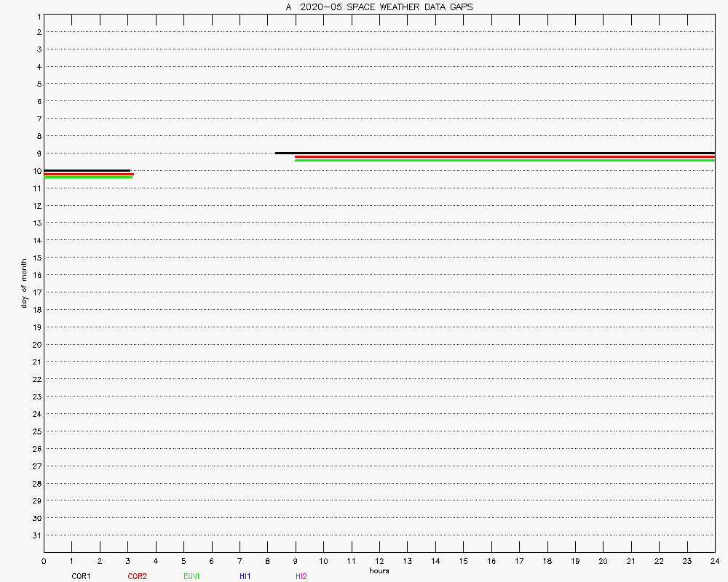Click day 20 label on y-axis
Image resolution: width=728 pixels, height=582 pixels.
(x=36, y=345)
